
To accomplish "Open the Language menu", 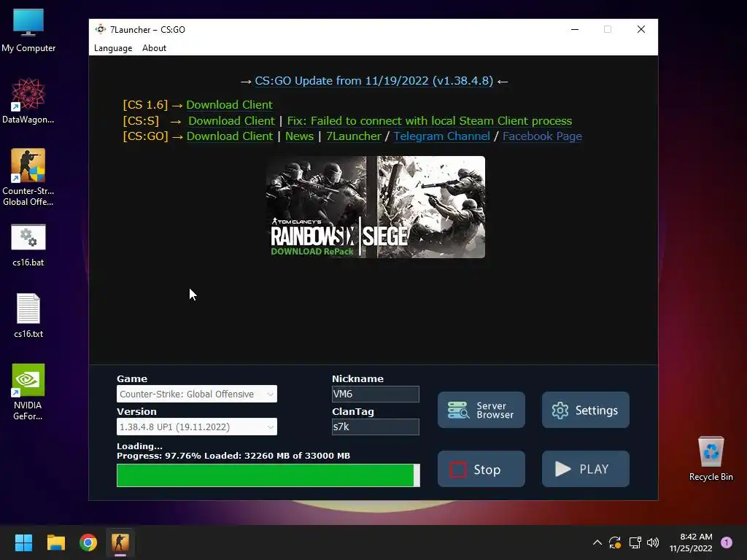I will (113, 48).
